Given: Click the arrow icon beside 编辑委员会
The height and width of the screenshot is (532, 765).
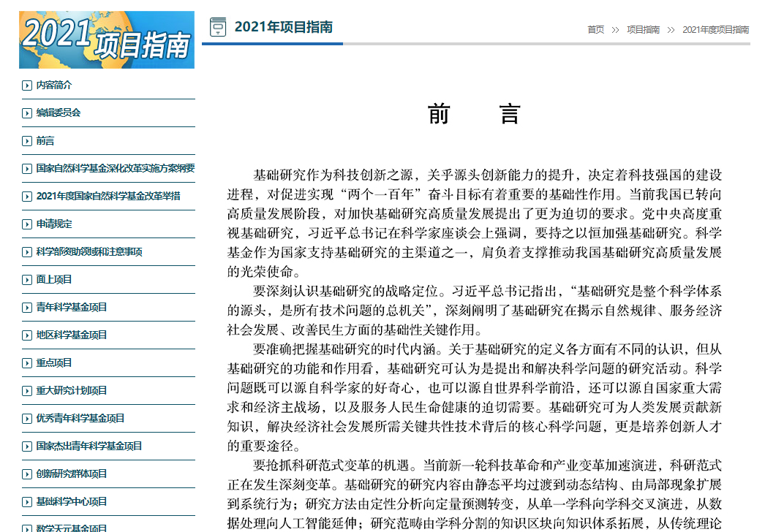Looking at the screenshot, I should 27,113.
